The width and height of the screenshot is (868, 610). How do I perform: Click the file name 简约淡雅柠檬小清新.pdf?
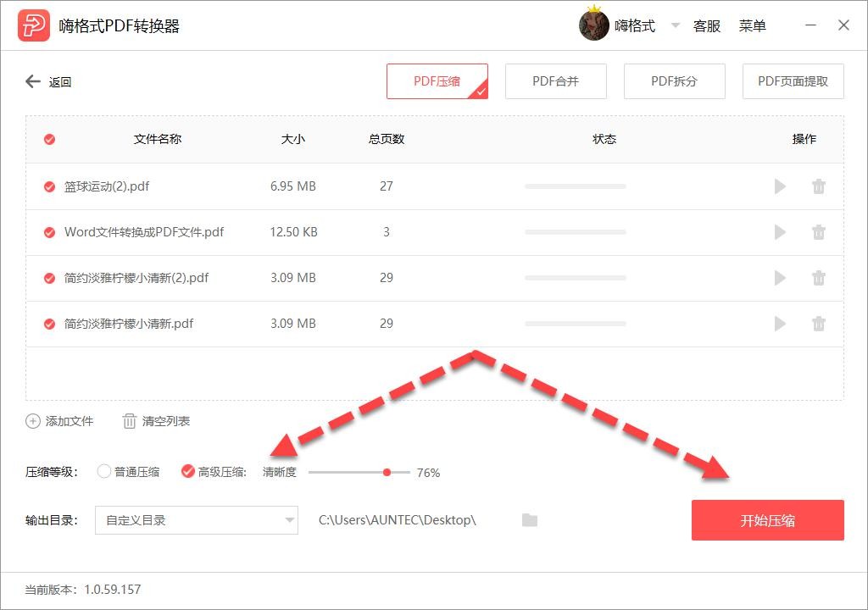[x=129, y=324]
